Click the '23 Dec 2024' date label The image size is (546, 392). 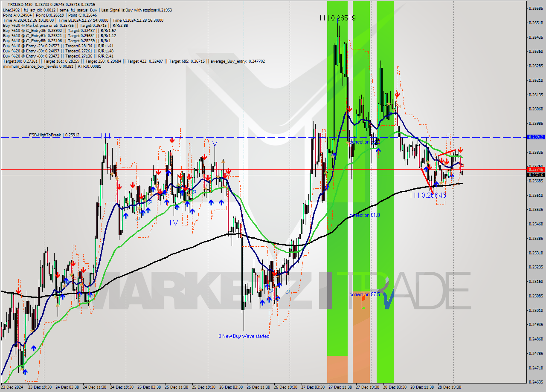(12, 387)
